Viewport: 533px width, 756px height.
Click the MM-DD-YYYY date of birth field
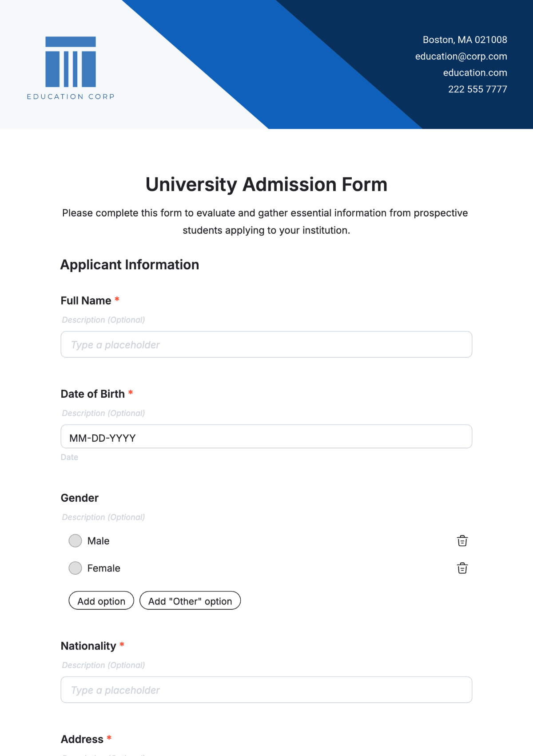pyautogui.click(x=266, y=437)
